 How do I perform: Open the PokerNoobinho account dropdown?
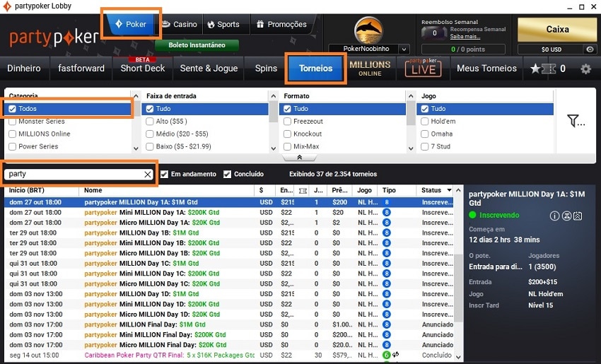pos(404,49)
